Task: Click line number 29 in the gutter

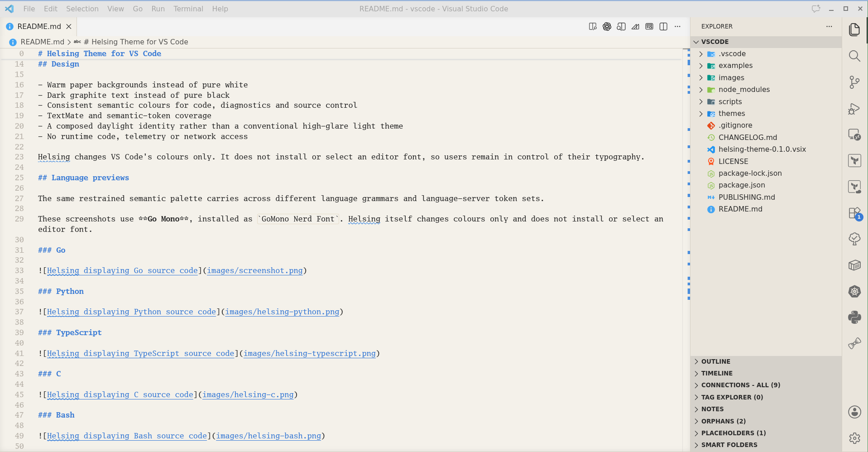Action: pos(19,219)
